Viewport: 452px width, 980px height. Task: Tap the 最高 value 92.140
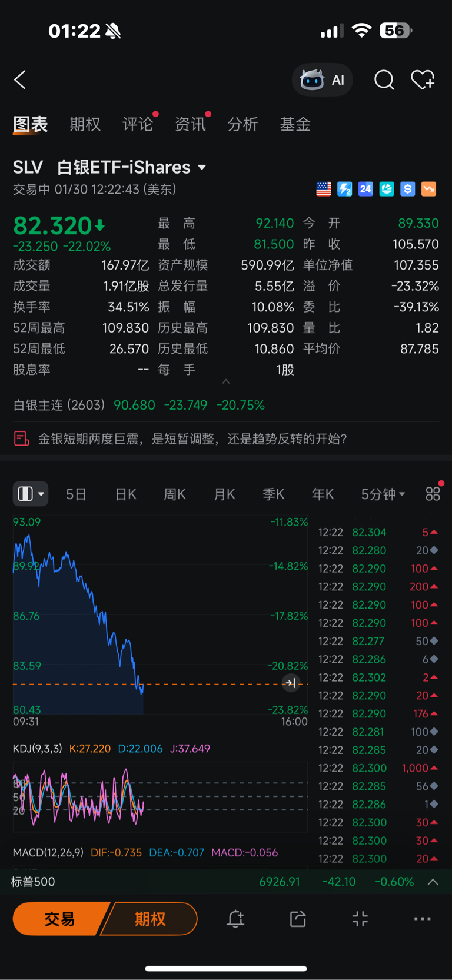point(275,223)
